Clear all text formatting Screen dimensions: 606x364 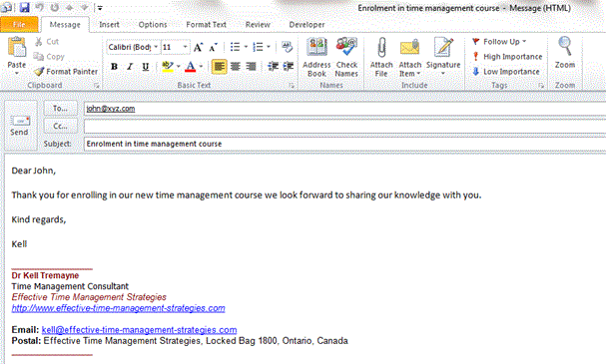pos(287,47)
